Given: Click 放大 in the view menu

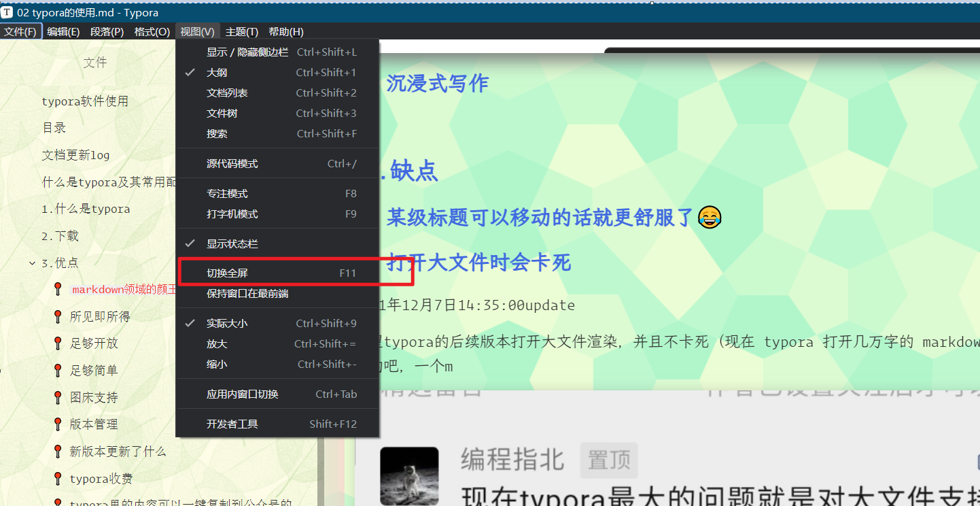Looking at the screenshot, I should click(x=277, y=344).
